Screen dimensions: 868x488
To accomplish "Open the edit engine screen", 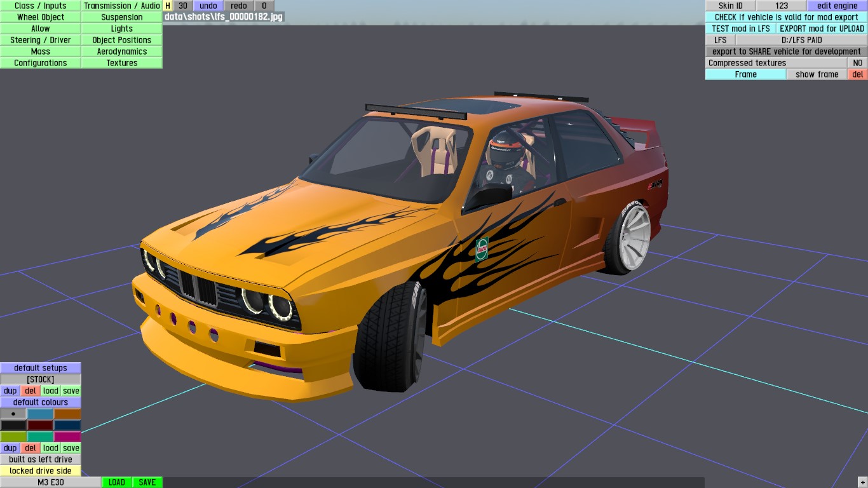I will pyautogui.click(x=837, y=6).
